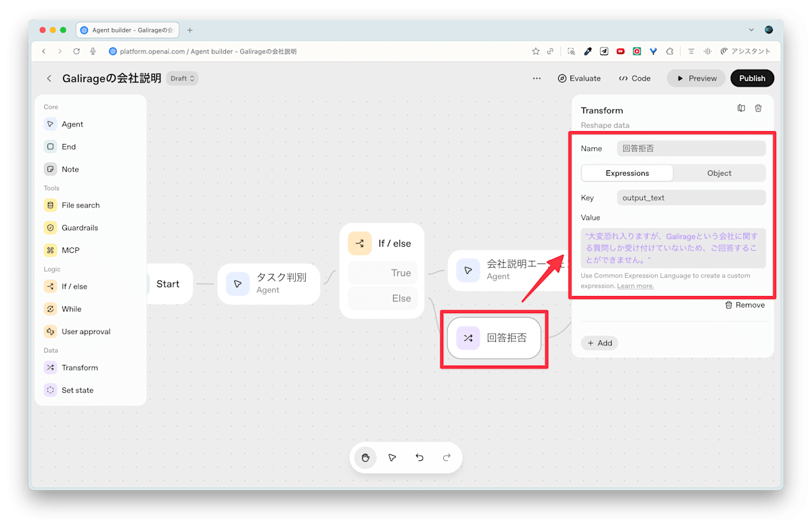Reload the page in the browser
This screenshot has width=812, height=528.
tap(76, 51)
